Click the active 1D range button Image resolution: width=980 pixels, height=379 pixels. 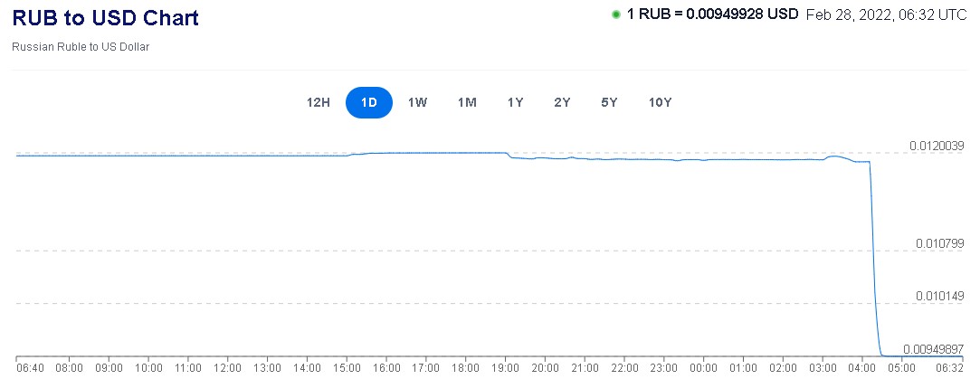coord(368,102)
